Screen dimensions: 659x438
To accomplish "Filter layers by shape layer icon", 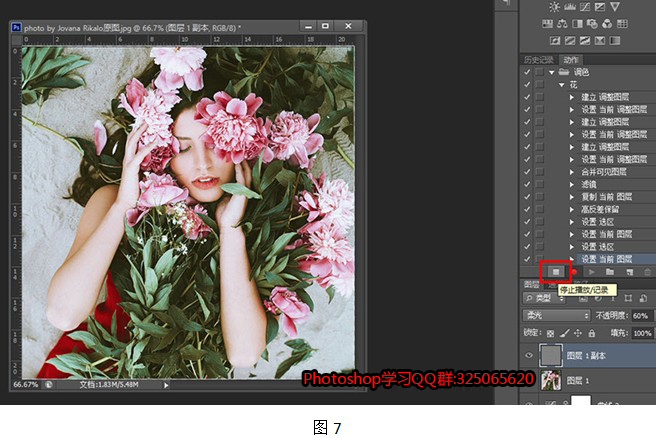I will (628, 298).
